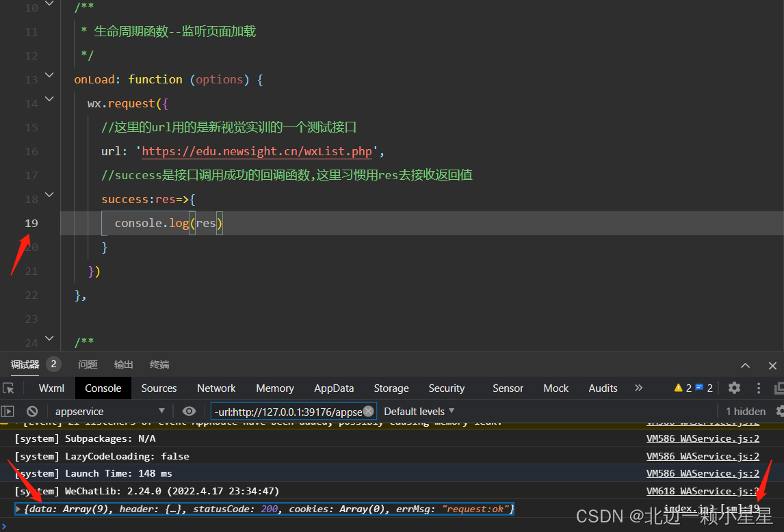Clear the console with the ban icon
Screen dimensions: 784x532
point(33,412)
